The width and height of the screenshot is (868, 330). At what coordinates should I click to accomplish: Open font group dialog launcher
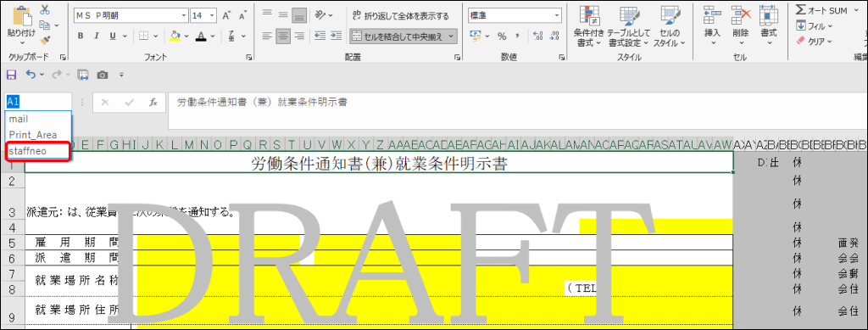[x=249, y=57]
